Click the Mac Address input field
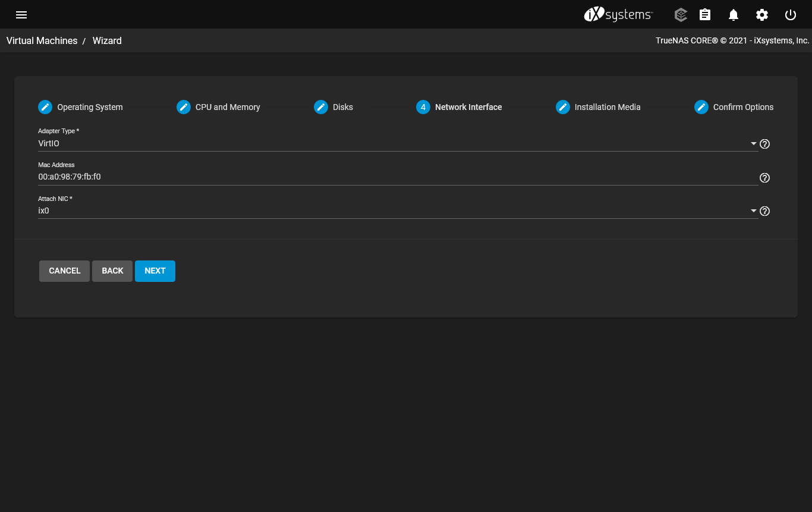Viewport: 812px width, 512px height. click(x=397, y=177)
